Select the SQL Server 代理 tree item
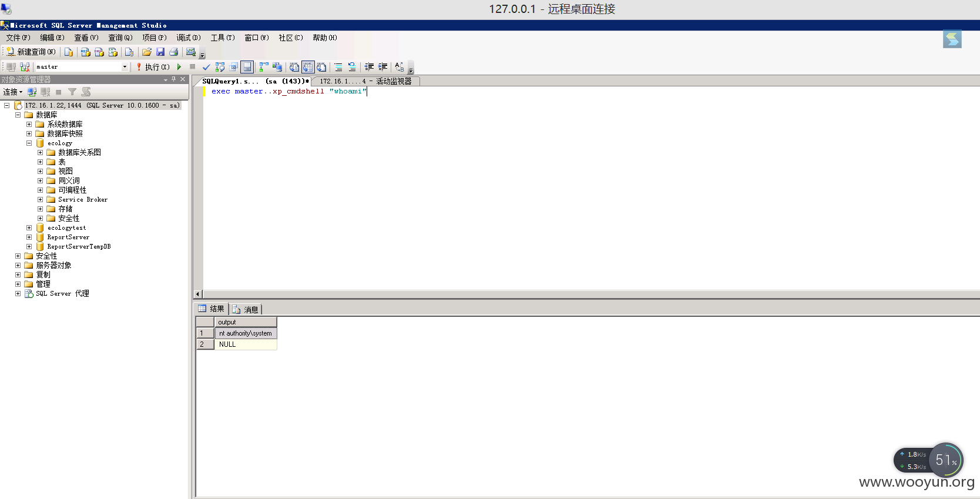 click(x=62, y=293)
